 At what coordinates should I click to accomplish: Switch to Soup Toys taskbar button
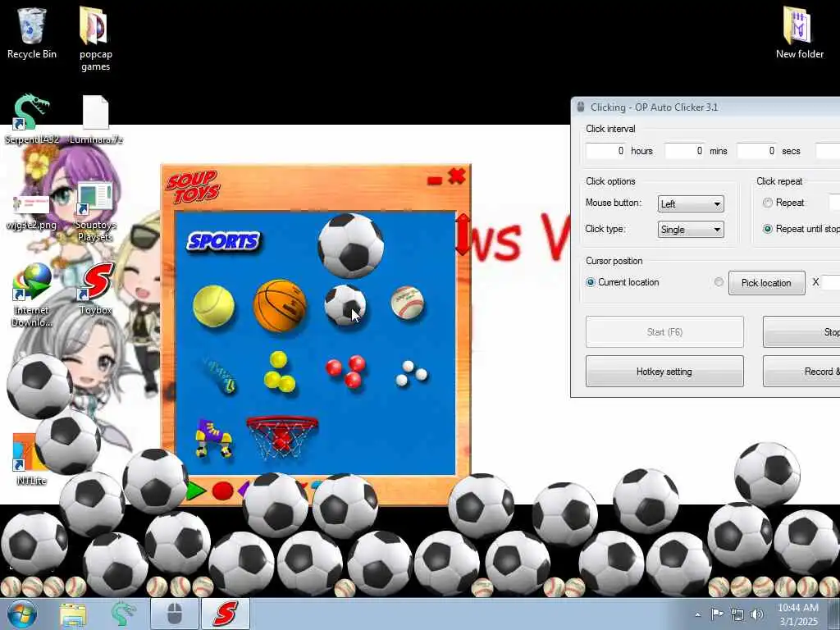[x=226, y=614]
